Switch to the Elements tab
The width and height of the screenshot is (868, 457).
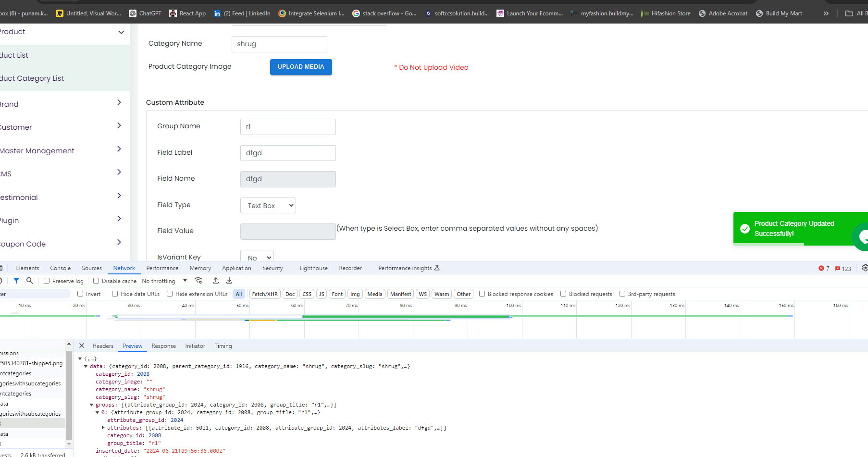tap(27, 268)
